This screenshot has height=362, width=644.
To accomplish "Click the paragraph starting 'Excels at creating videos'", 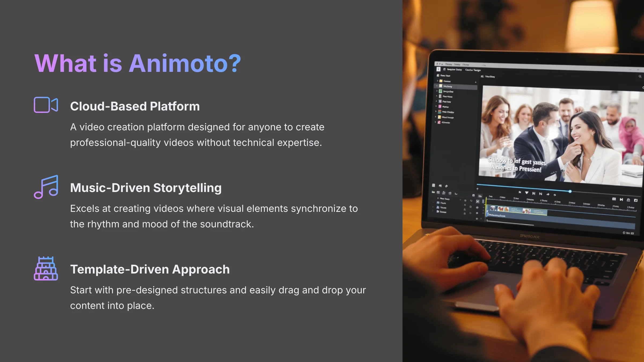I will pyautogui.click(x=214, y=216).
